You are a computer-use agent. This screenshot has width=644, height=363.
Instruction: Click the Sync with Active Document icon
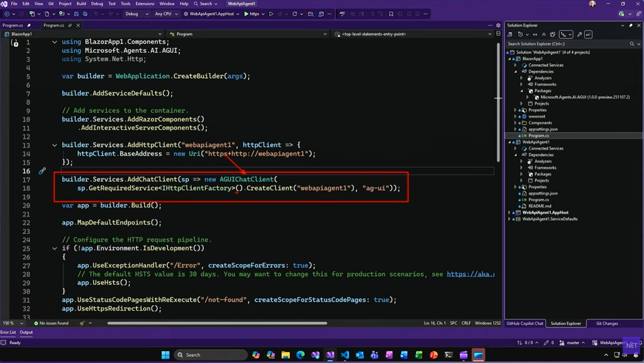(x=536, y=35)
